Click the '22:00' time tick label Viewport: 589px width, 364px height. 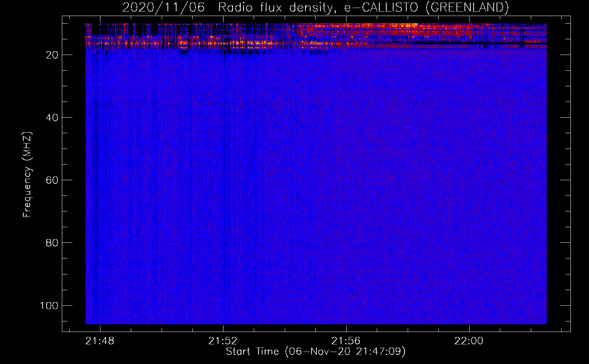pyautogui.click(x=469, y=341)
